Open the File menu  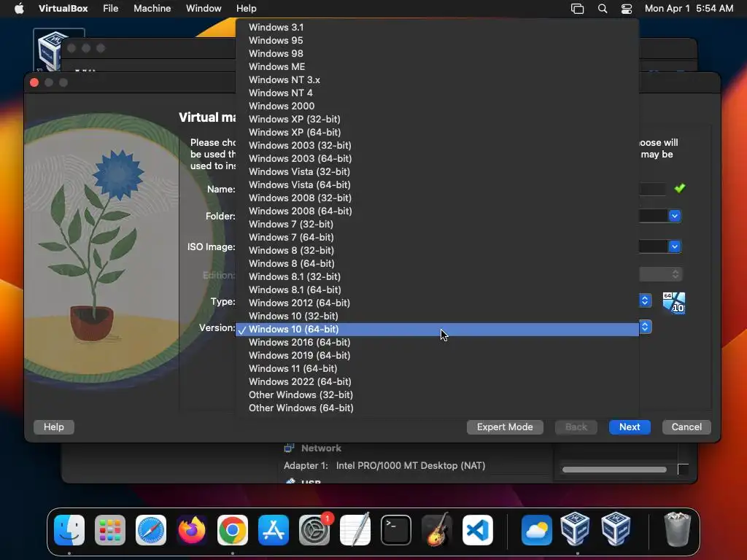coord(111,9)
